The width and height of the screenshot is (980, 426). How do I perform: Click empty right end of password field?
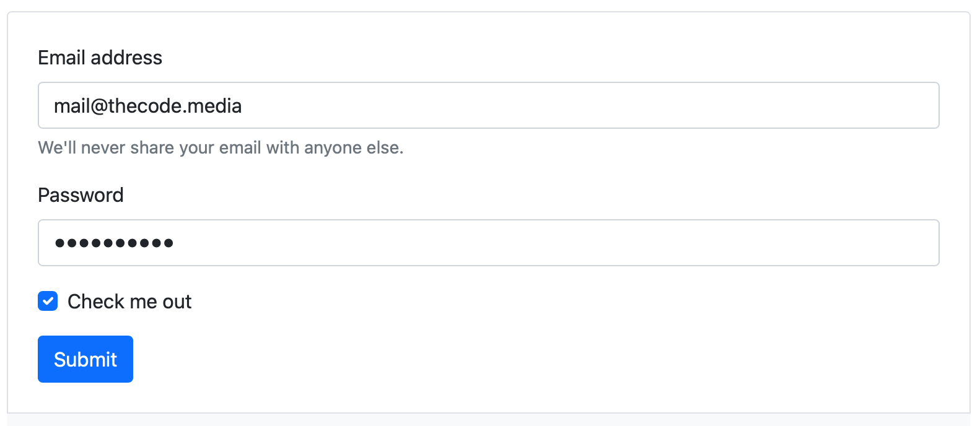click(x=867, y=243)
